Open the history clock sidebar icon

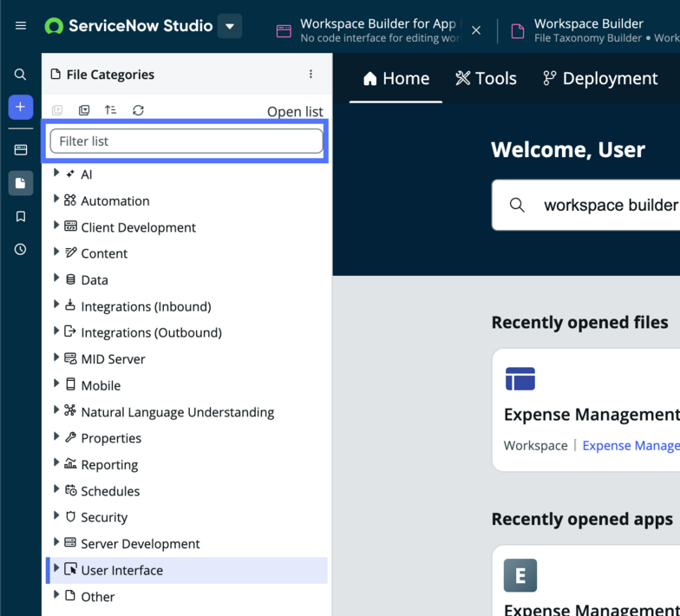(x=21, y=250)
